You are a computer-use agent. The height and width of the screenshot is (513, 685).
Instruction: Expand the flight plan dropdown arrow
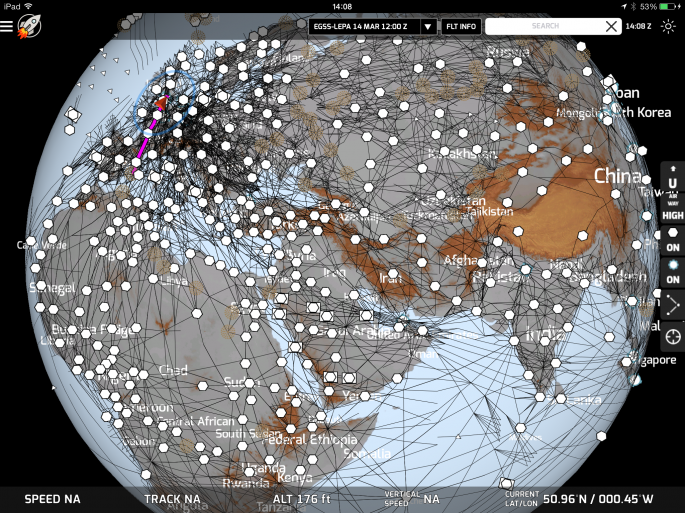428,27
